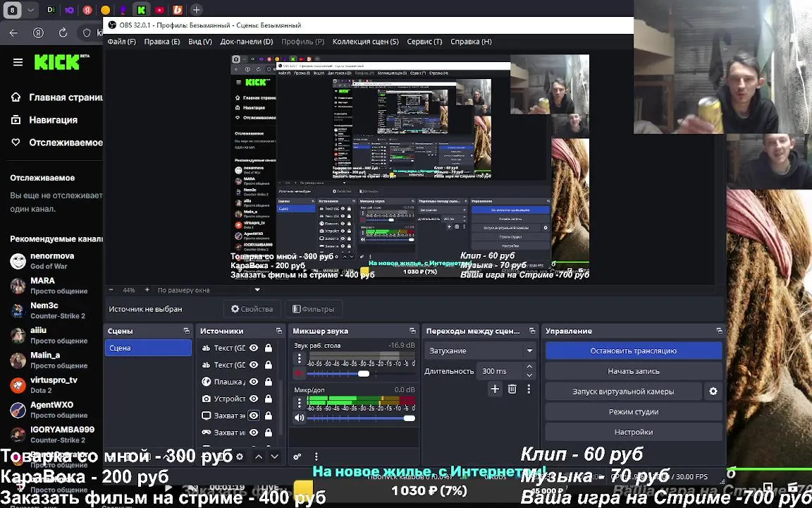This screenshot has height=508, width=812.
Task: Switch to the green Kick browser tab
Action: [x=142, y=9]
